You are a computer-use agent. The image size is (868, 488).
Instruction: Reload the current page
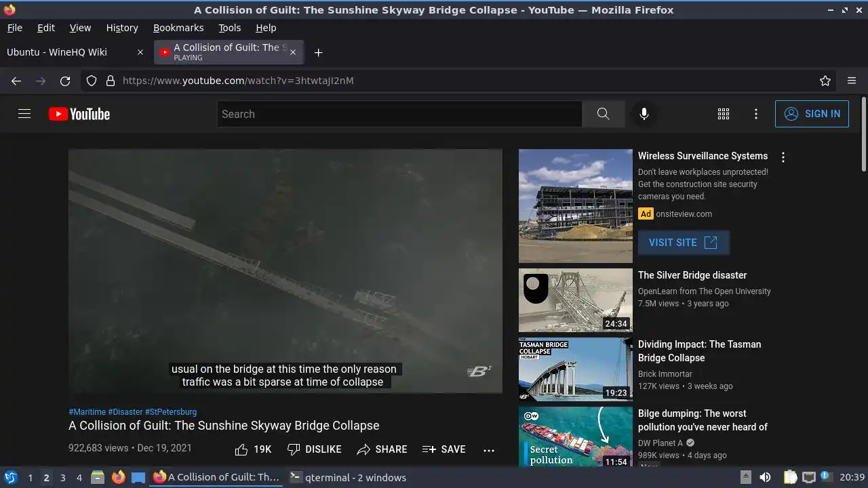click(x=65, y=81)
